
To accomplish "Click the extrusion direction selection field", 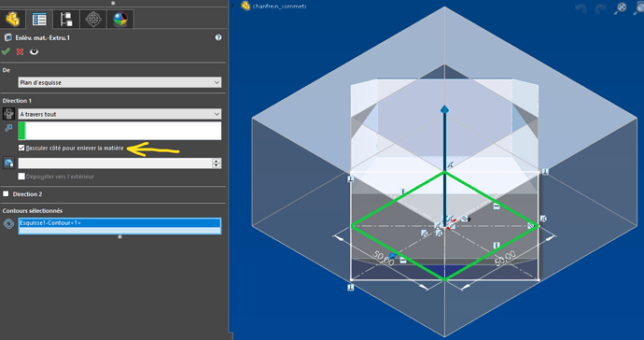I will click(x=119, y=131).
